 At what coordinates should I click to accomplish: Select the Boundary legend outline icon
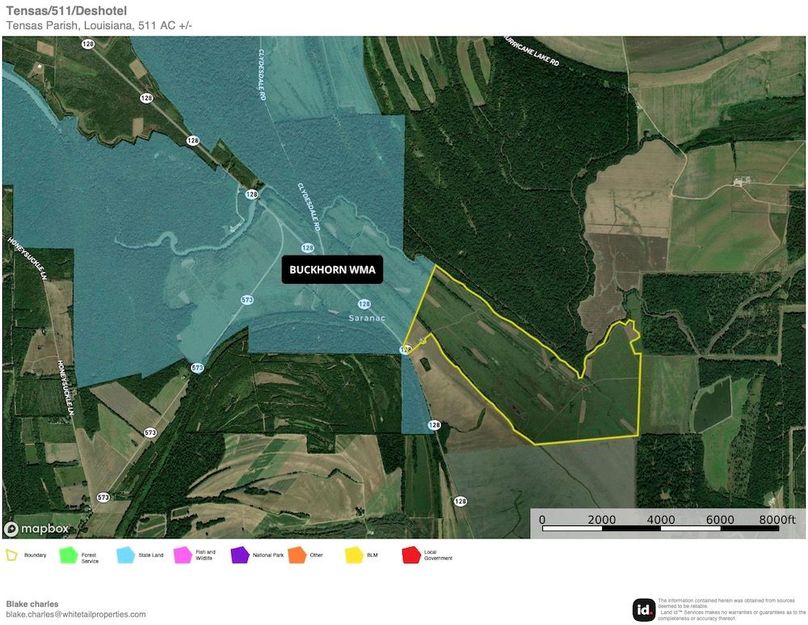tap(13, 554)
